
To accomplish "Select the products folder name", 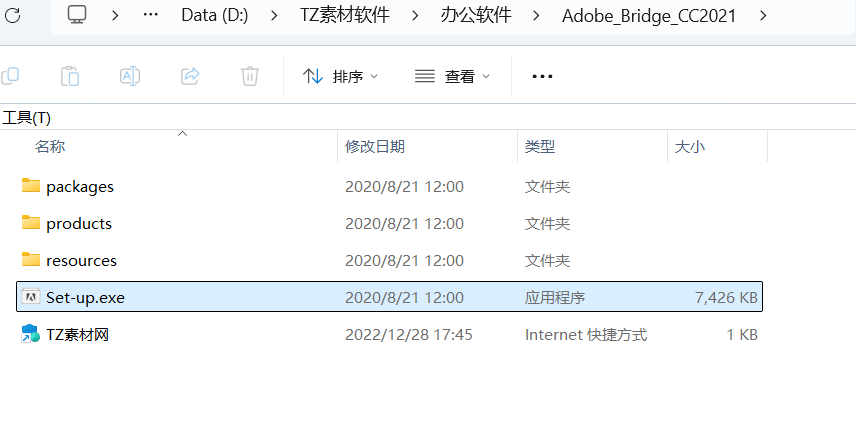I will pyautogui.click(x=79, y=224).
